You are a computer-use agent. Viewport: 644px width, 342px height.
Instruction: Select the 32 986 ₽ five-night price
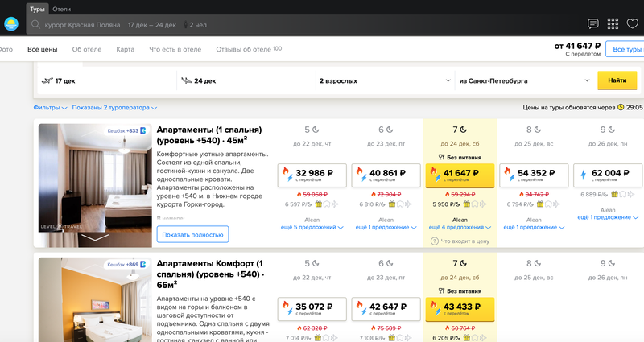(312, 175)
